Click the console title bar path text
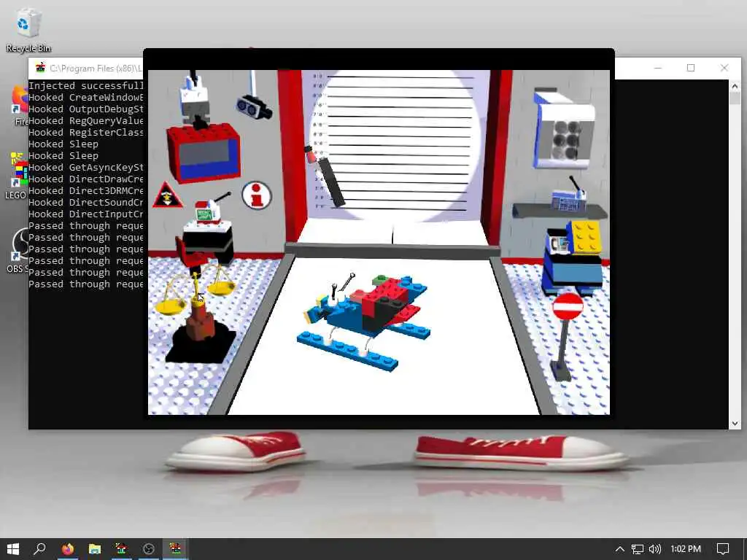 pyautogui.click(x=96, y=68)
